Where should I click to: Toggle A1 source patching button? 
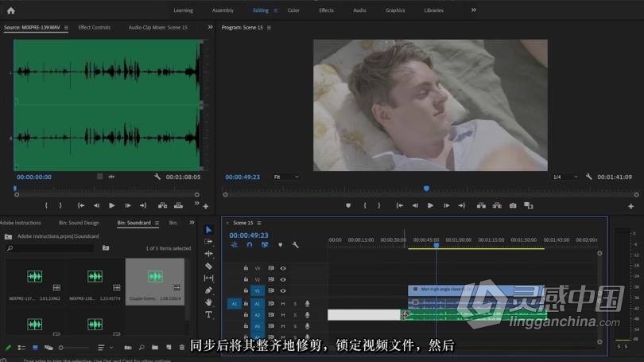click(234, 304)
